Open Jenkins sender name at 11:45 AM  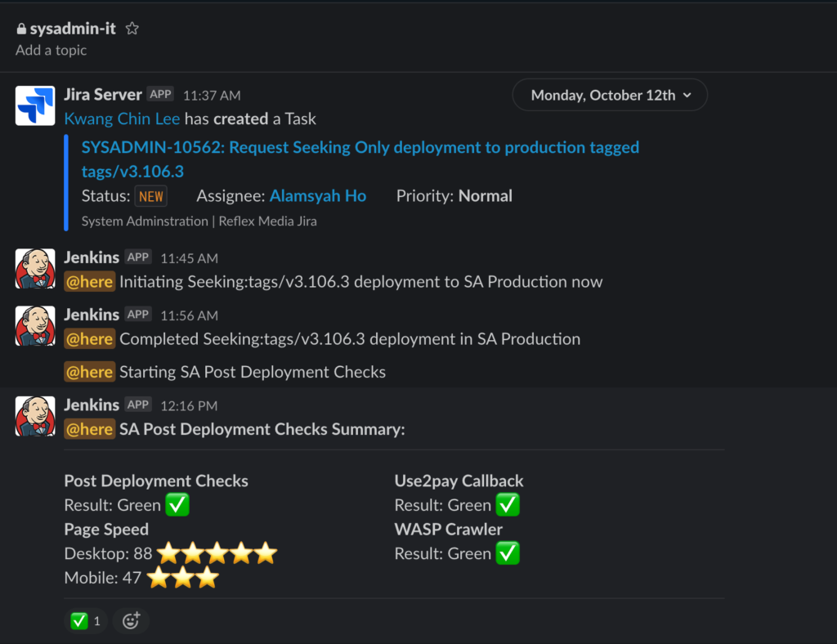[92, 257]
